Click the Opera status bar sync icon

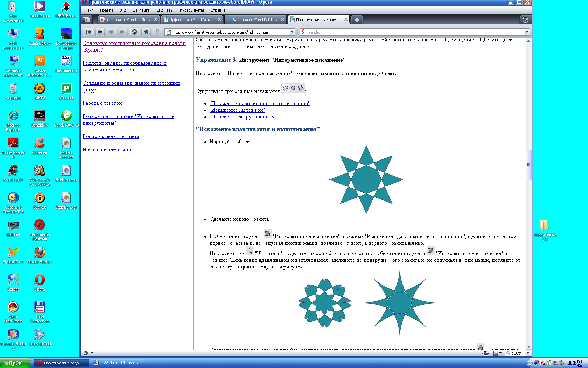[x=86, y=353]
